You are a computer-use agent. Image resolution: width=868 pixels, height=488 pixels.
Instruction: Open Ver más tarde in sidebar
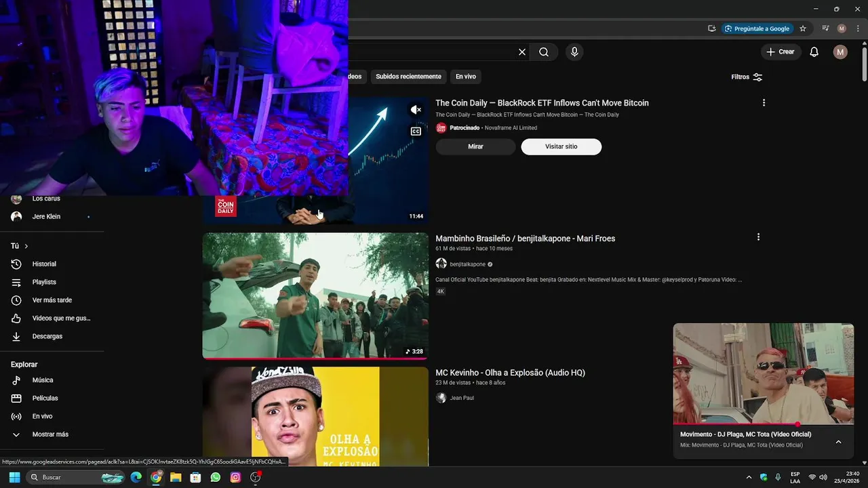click(52, 300)
